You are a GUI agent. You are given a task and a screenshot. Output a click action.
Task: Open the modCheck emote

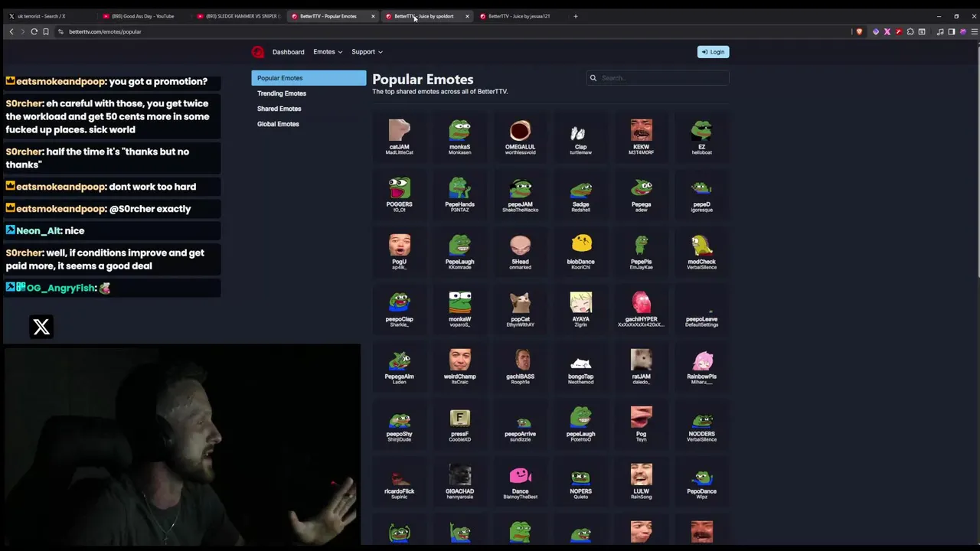[701, 252]
